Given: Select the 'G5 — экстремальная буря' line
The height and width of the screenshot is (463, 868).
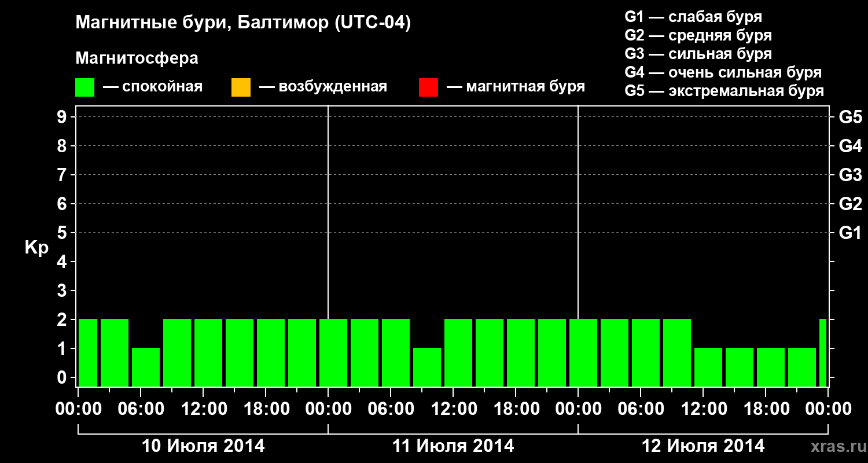Looking at the screenshot, I should [x=724, y=91].
